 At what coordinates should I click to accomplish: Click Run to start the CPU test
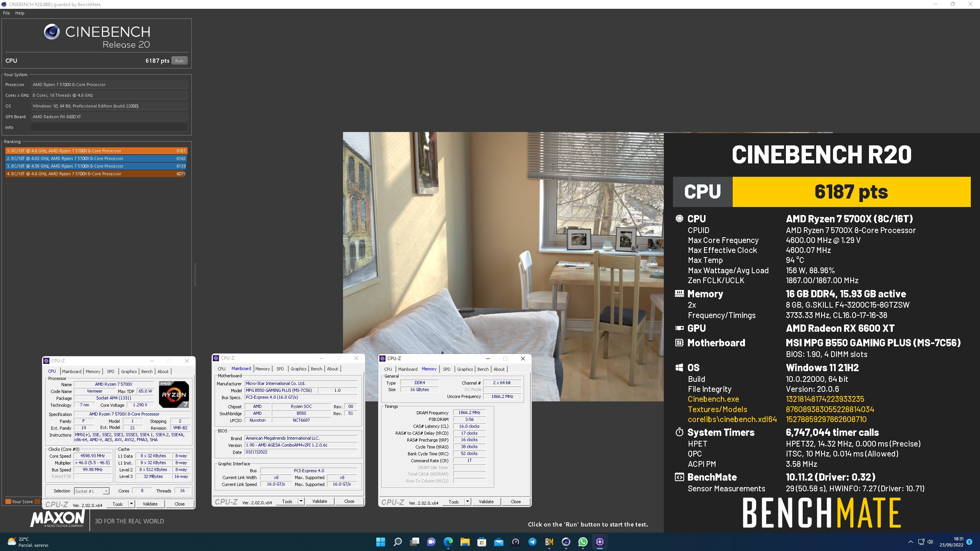coord(179,61)
